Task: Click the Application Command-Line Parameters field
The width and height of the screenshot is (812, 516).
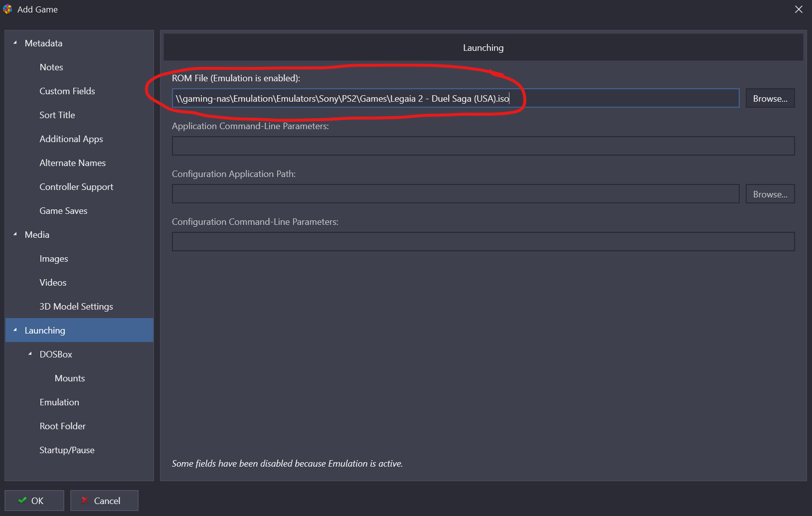Action: tap(484, 146)
